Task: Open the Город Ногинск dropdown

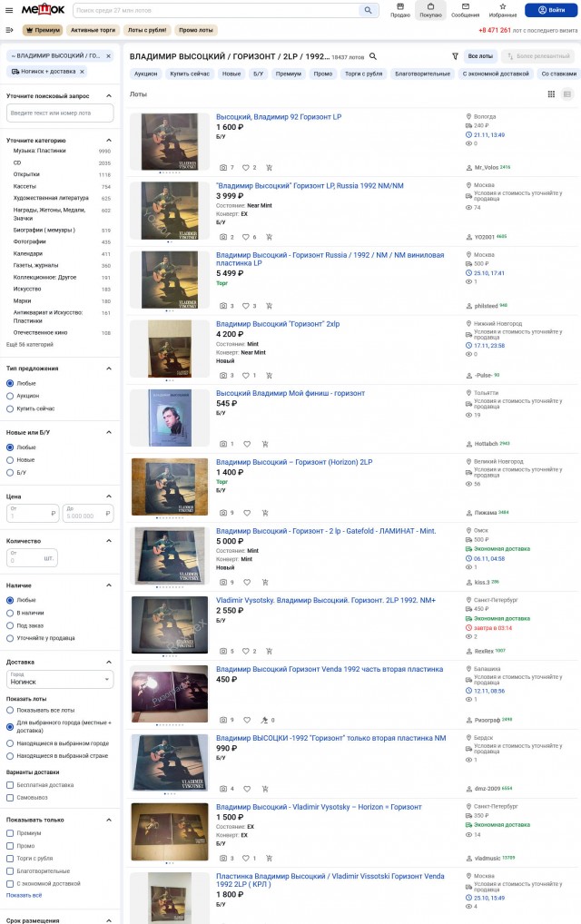Action: (x=60, y=679)
